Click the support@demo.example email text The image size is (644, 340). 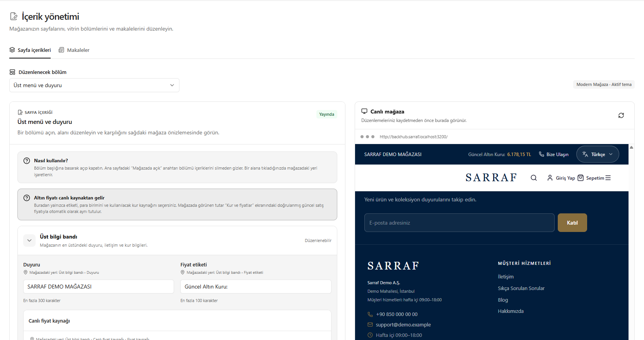(x=403, y=325)
